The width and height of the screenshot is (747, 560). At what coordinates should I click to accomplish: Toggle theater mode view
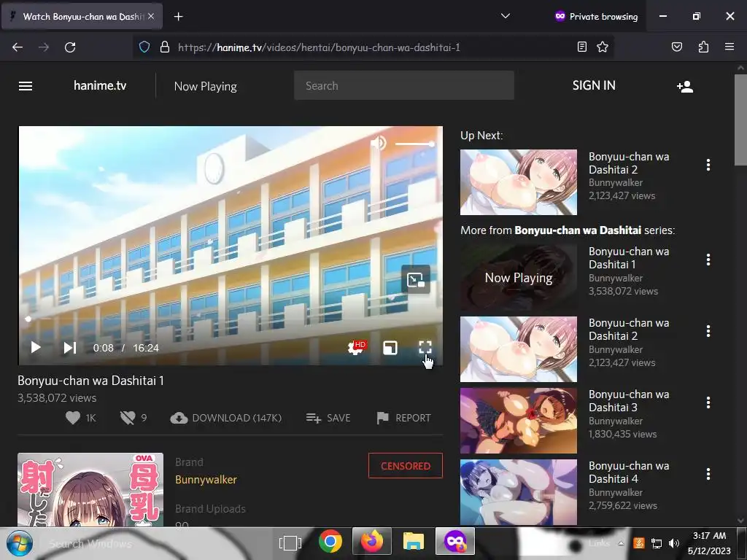point(390,348)
